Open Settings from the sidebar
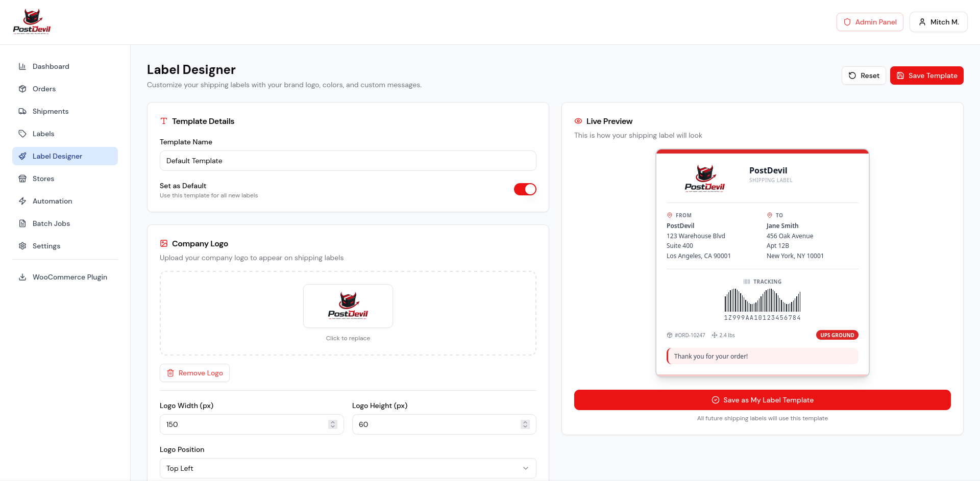Viewport: 980px width, 481px height. (65, 246)
